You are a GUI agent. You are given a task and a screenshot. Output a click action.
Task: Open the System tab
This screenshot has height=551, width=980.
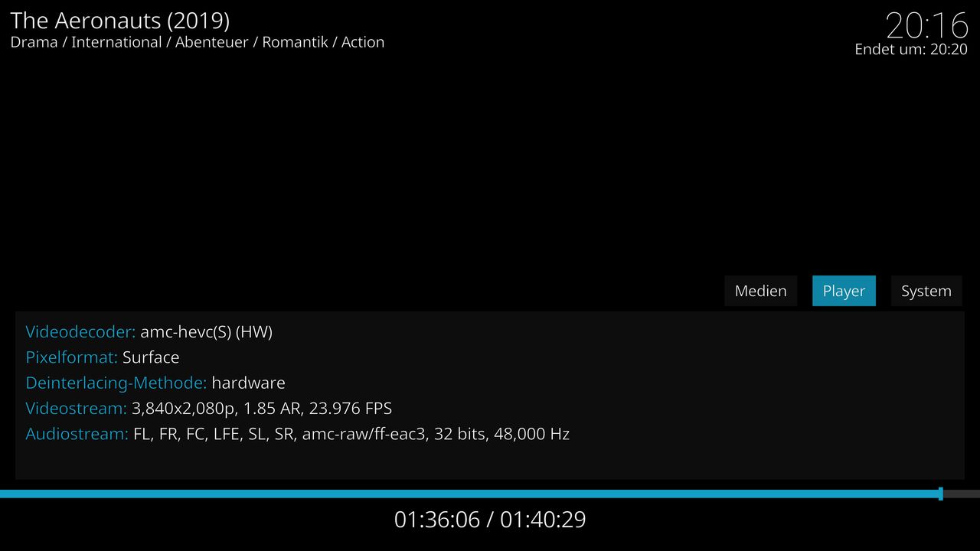click(926, 291)
